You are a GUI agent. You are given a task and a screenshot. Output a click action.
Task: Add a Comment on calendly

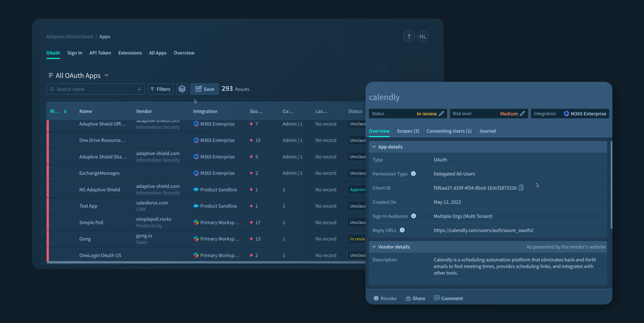tap(448, 298)
